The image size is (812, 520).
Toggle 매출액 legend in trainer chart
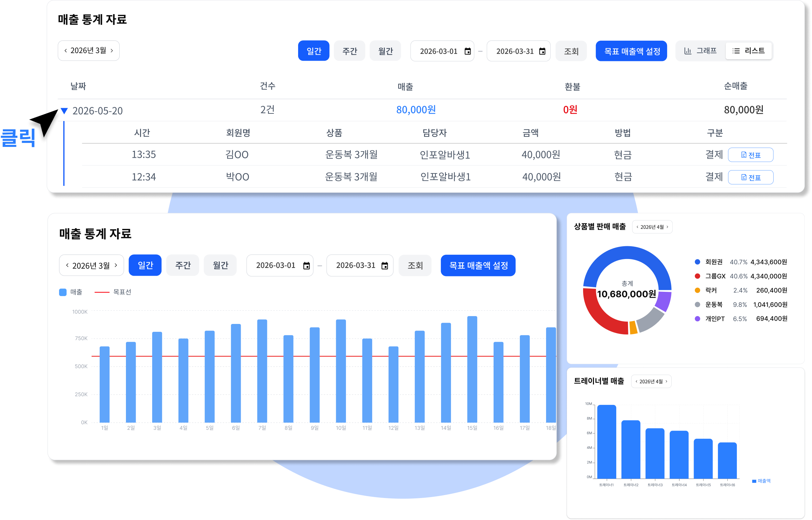pyautogui.click(x=761, y=481)
